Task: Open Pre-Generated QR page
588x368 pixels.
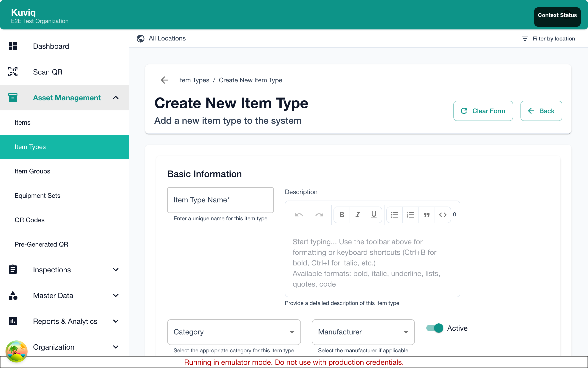Action: (x=64, y=244)
